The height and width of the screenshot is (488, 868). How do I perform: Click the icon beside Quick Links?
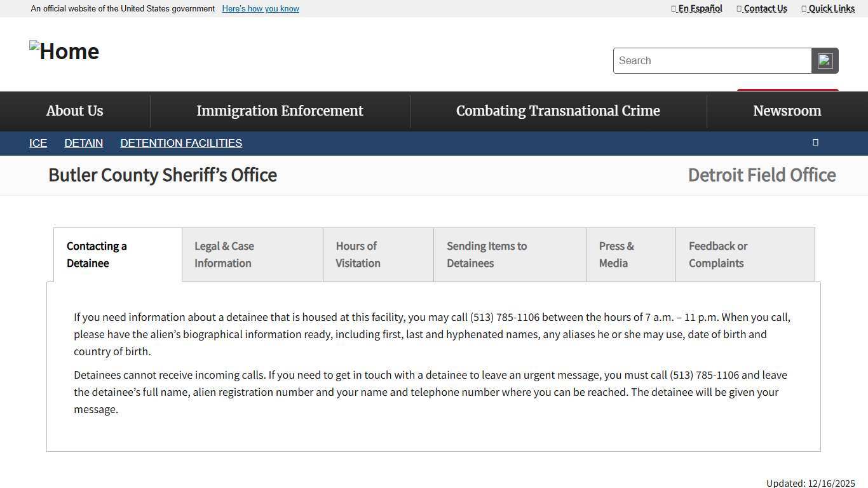tap(803, 8)
